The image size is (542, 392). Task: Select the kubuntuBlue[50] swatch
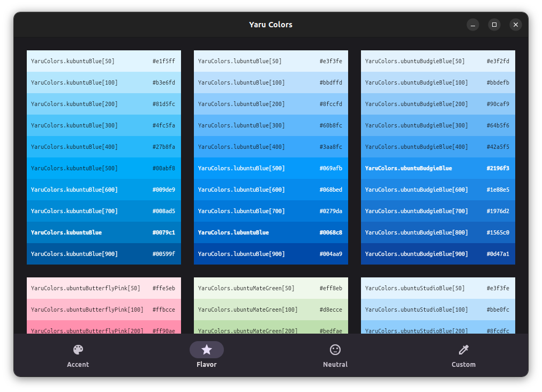point(104,61)
